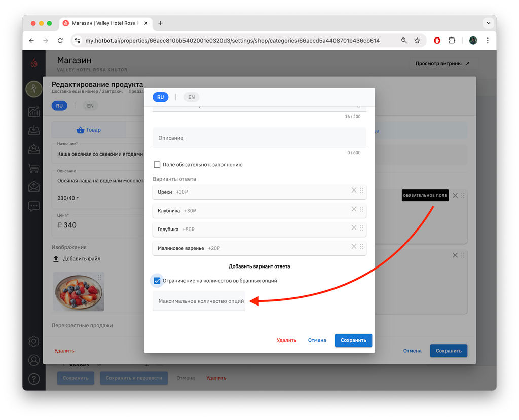Open the Chrome three-dot menu

coord(488,41)
